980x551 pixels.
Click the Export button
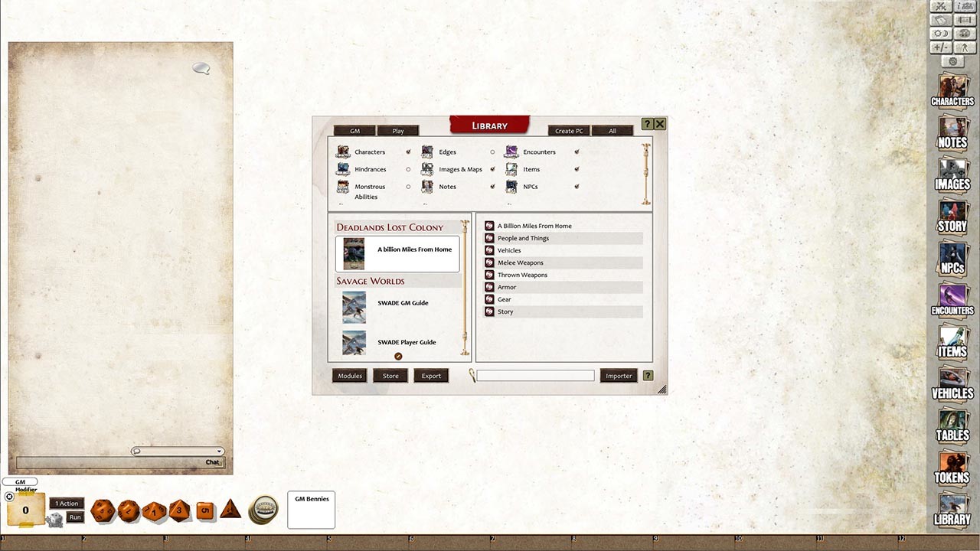tap(431, 376)
